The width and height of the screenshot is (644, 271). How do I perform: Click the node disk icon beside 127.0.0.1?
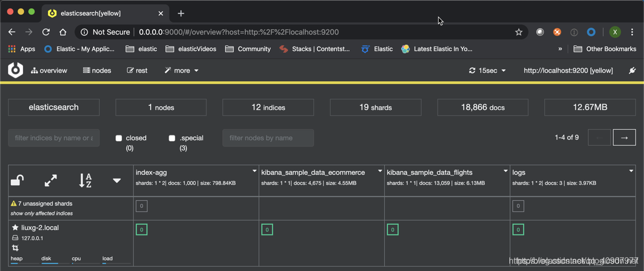click(15, 238)
